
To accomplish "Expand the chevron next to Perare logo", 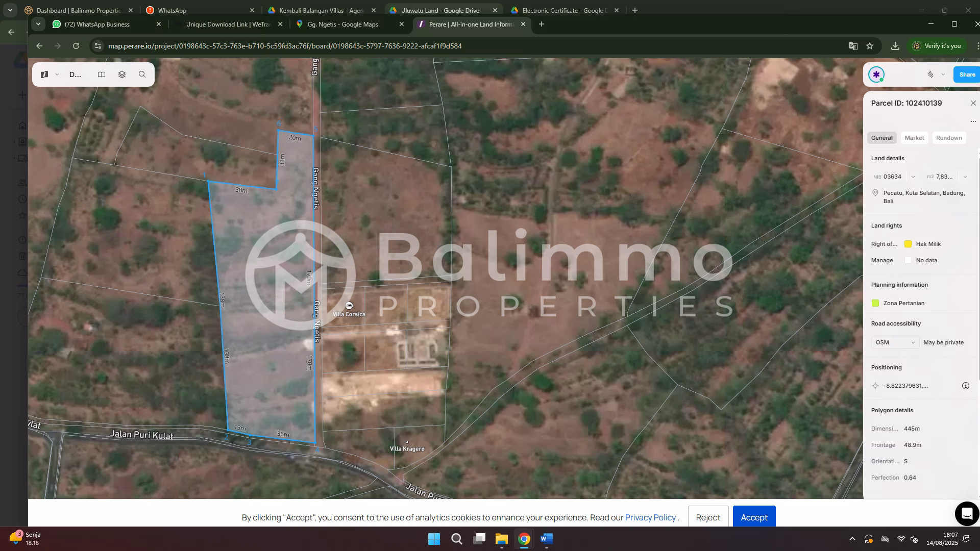I will tap(57, 74).
